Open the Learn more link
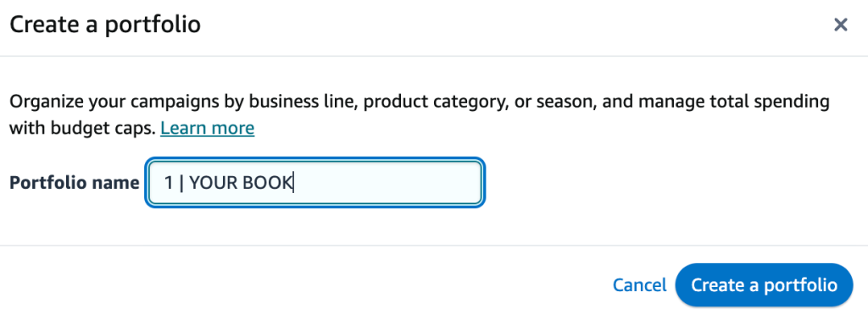This screenshot has width=868, height=320. click(x=207, y=128)
